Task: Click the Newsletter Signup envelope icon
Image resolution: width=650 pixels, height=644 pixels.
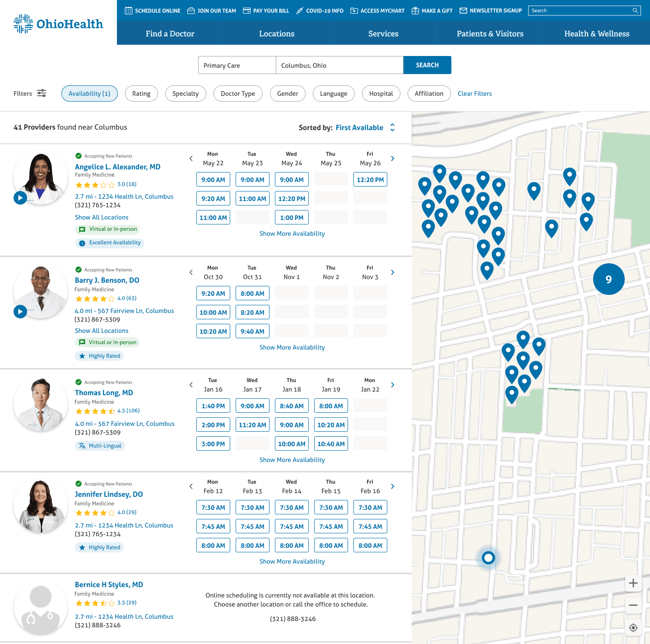Action: (463, 10)
